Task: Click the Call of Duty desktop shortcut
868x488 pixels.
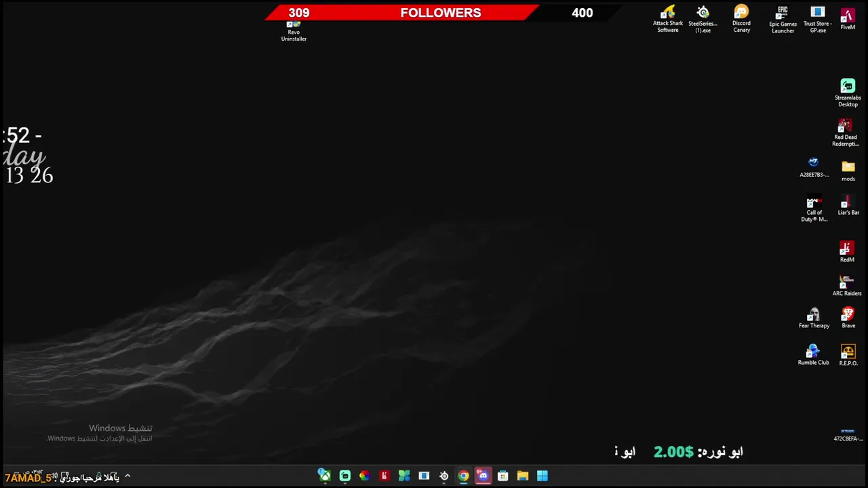Action: [x=814, y=209]
